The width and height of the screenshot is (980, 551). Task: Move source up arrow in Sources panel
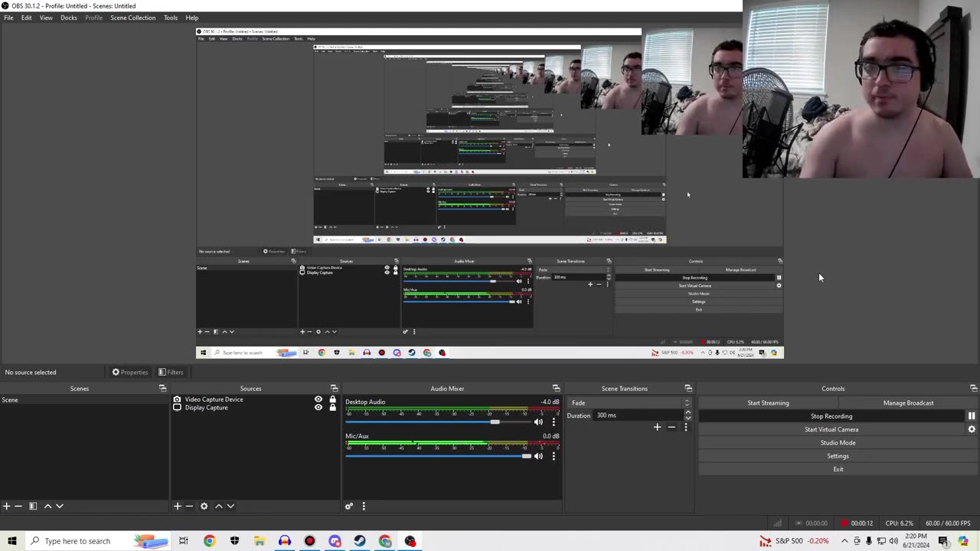click(218, 506)
